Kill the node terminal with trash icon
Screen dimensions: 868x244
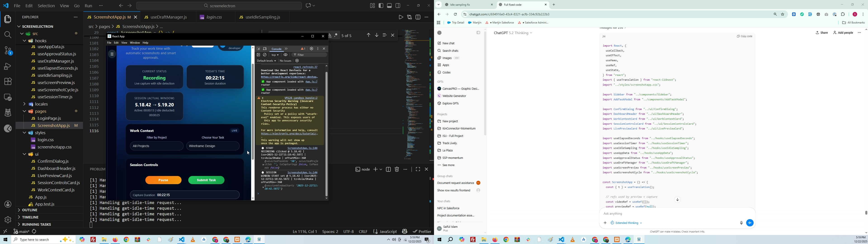[397, 169]
